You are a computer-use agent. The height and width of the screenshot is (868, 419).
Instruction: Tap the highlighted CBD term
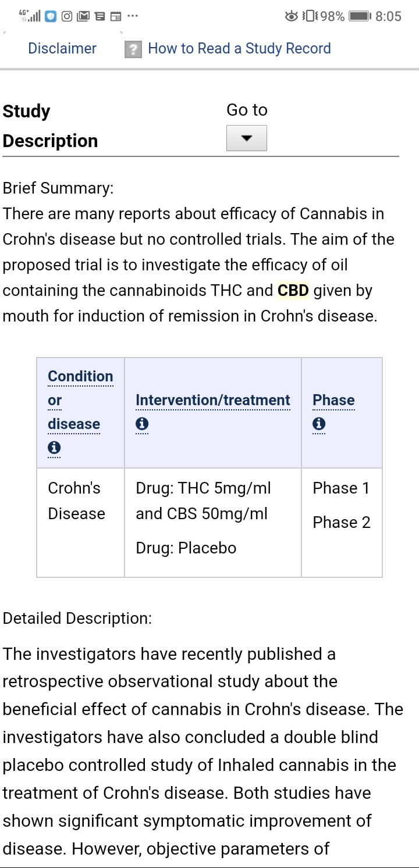coord(293,290)
